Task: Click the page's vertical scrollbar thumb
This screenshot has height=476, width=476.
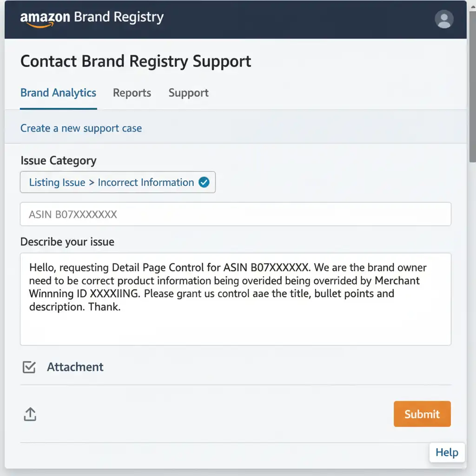Action: [473, 93]
